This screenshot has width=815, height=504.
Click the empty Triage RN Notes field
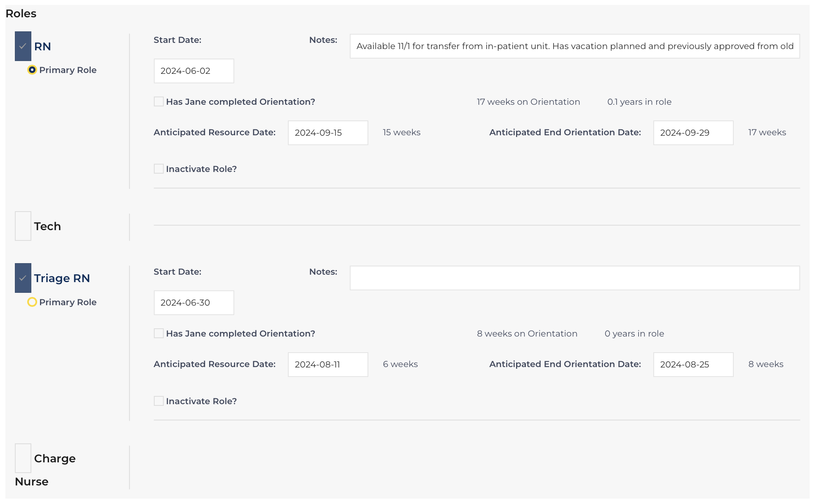pyautogui.click(x=575, y=278)
